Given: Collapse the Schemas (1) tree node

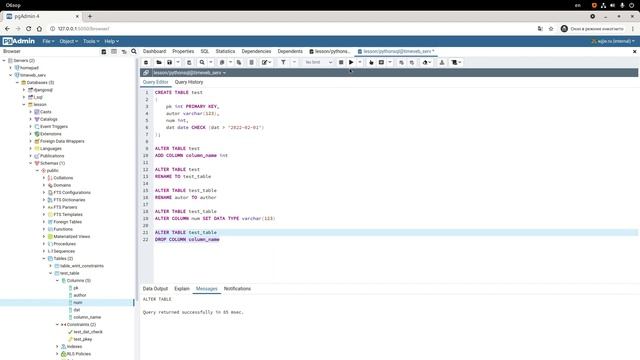Looking at the screenshot, I should [31, 163].
